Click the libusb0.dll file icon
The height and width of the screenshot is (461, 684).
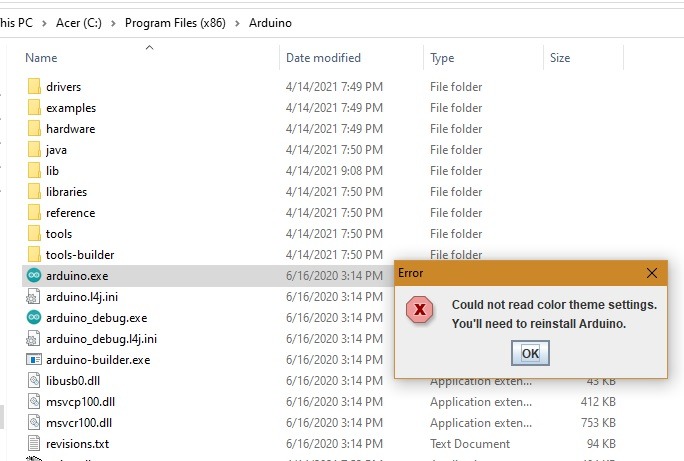pyautogui.click(x=34, y=381)
